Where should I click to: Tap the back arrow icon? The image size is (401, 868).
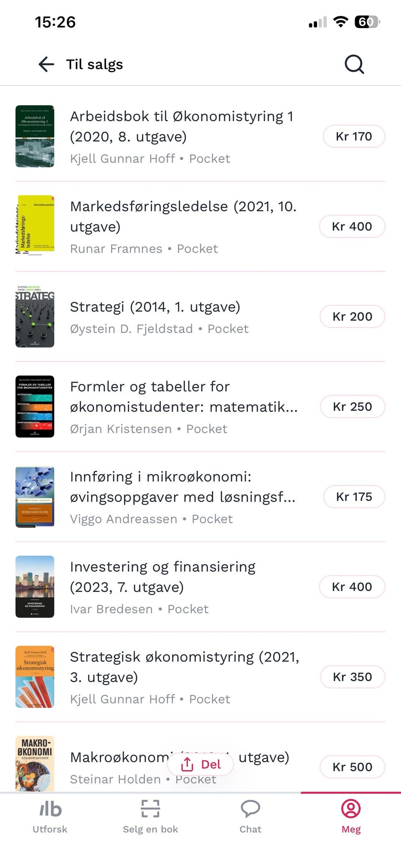(x=46, y=64)
